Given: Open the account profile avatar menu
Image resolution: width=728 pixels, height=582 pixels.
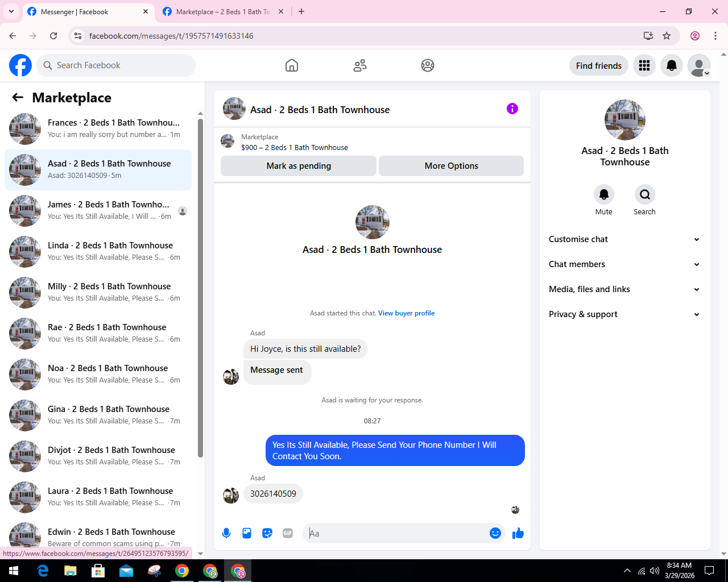Looking at the screenshot, I should [699, 65].
